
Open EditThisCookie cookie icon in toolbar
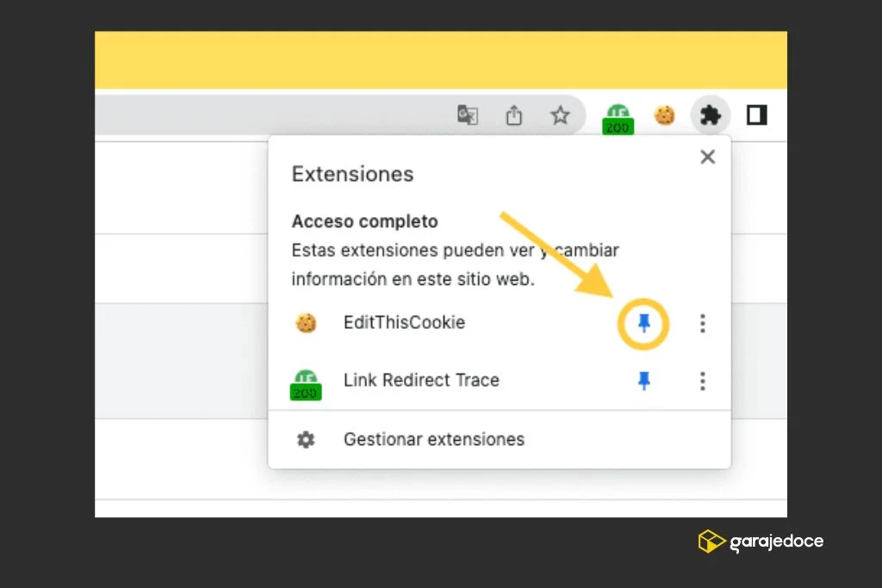click(664, 115)
